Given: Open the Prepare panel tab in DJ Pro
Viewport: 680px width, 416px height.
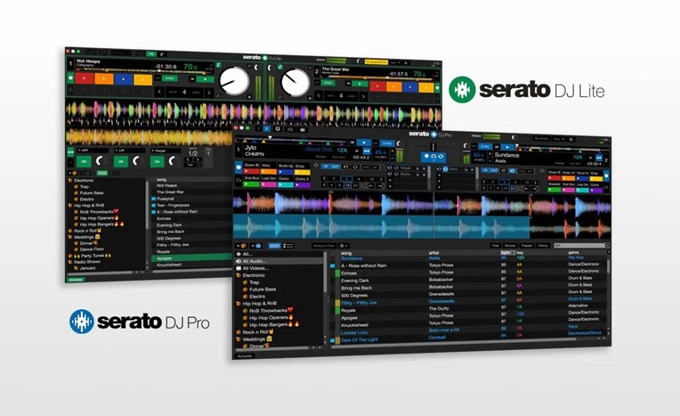Looking at the screenshot, I should tap(526, 246).
